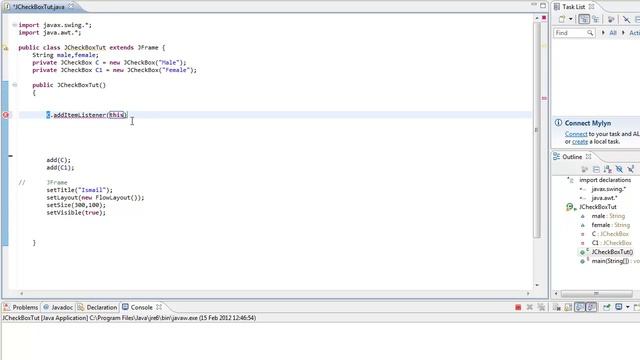Close the Outline view tab
This screenshot has height=360, width=640.
[588, 157]
